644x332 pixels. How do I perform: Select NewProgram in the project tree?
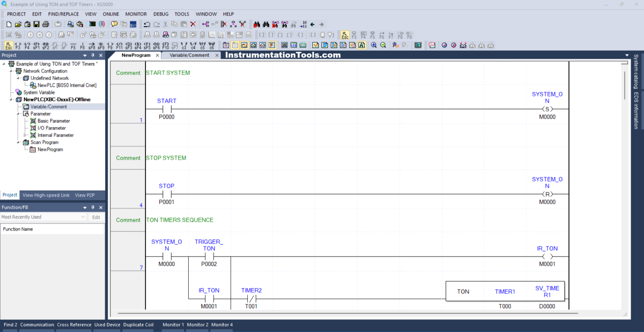pyautogui.click(x=50, y=150)
